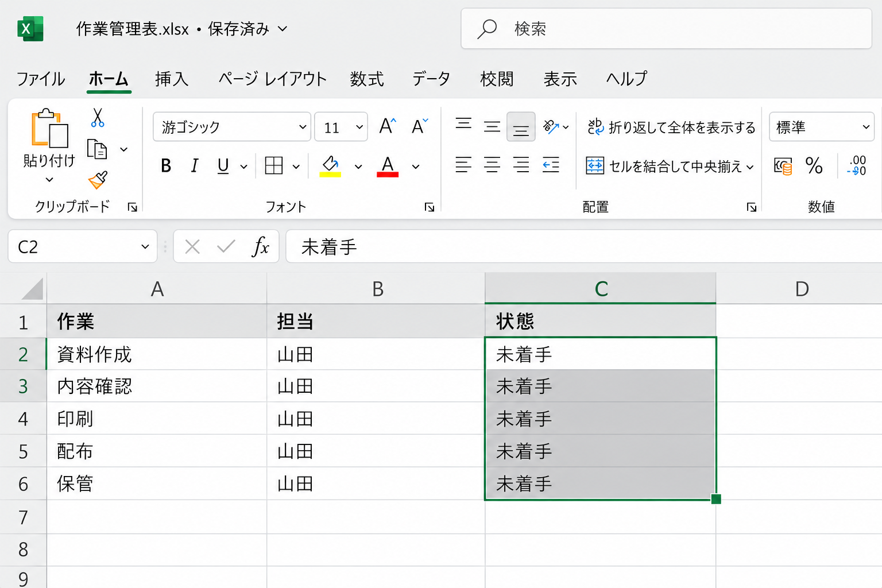Expand the font color dropdown arrow
This screenshot has height=588, width=882.
(x=416, y=167)
